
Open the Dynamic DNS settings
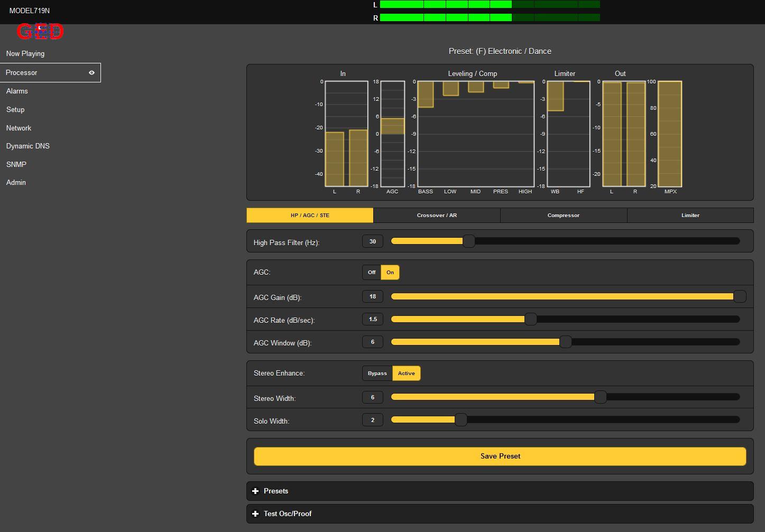(x=28, y=146)
